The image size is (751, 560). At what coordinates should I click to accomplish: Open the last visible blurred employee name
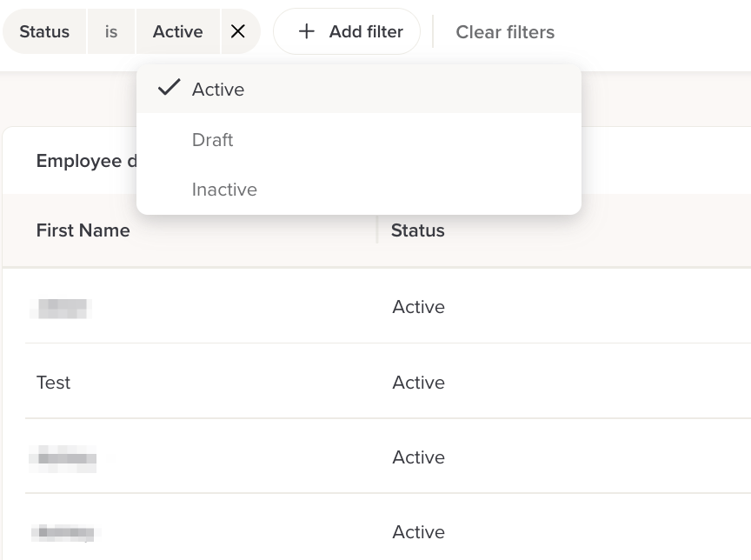point(63,532)
